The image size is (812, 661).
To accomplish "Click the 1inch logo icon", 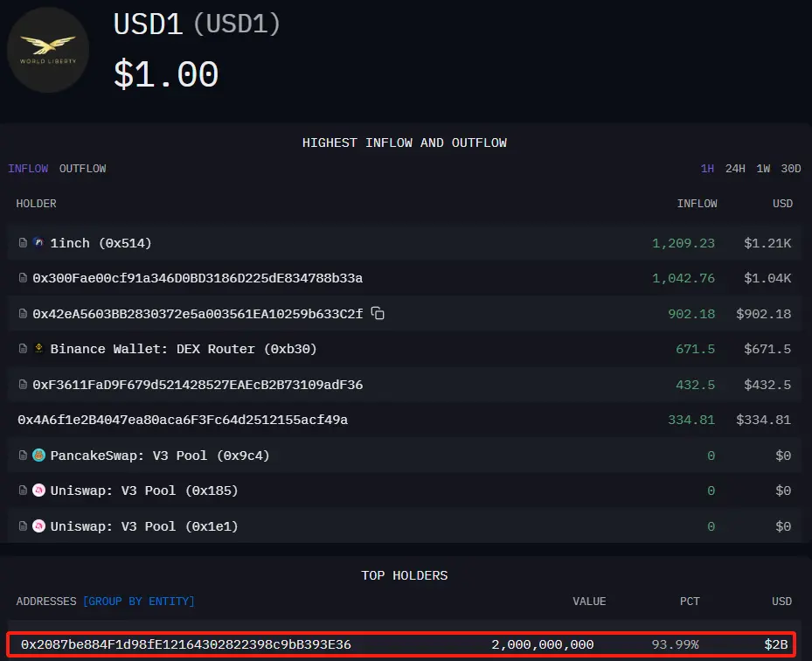I will (x=38, y=243).
